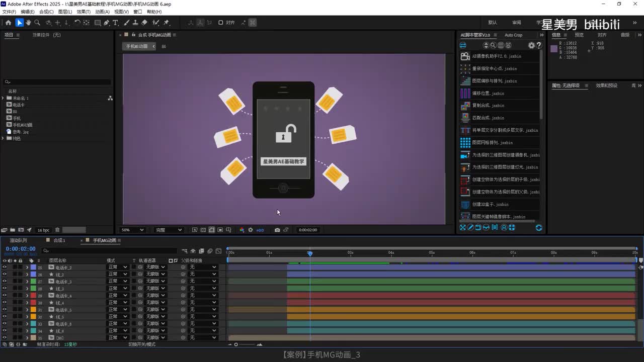Pick the Hand tool

28,23
